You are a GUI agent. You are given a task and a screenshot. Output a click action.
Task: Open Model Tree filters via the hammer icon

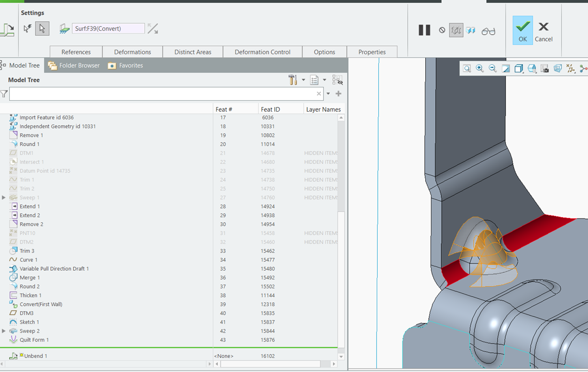292,80
